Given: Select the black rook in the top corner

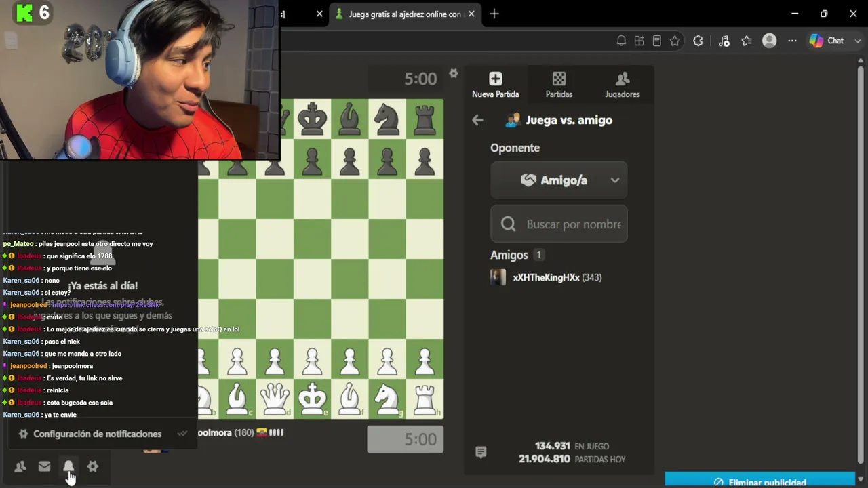Looking at the screenshot, I should pos(425,119).
